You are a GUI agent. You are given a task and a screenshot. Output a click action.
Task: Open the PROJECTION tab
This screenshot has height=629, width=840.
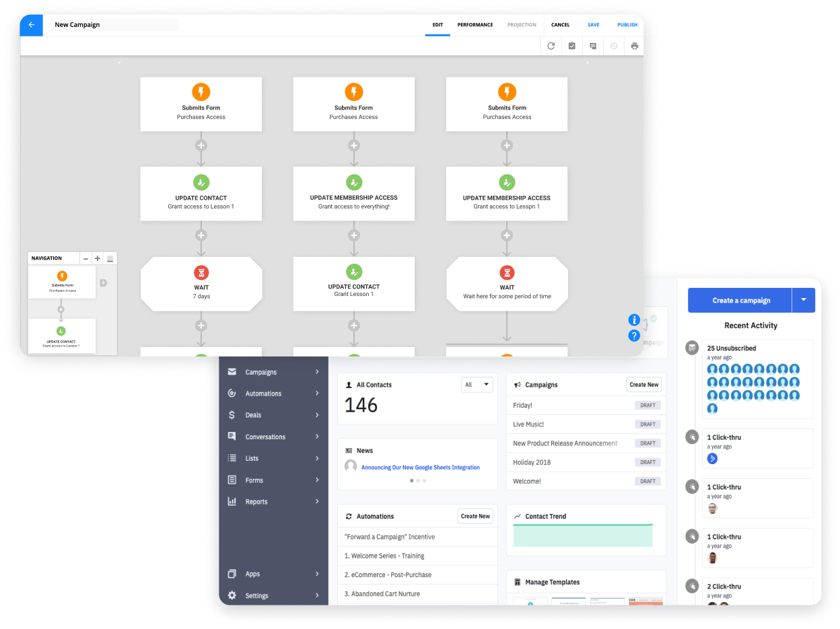(x=522, y=24)
